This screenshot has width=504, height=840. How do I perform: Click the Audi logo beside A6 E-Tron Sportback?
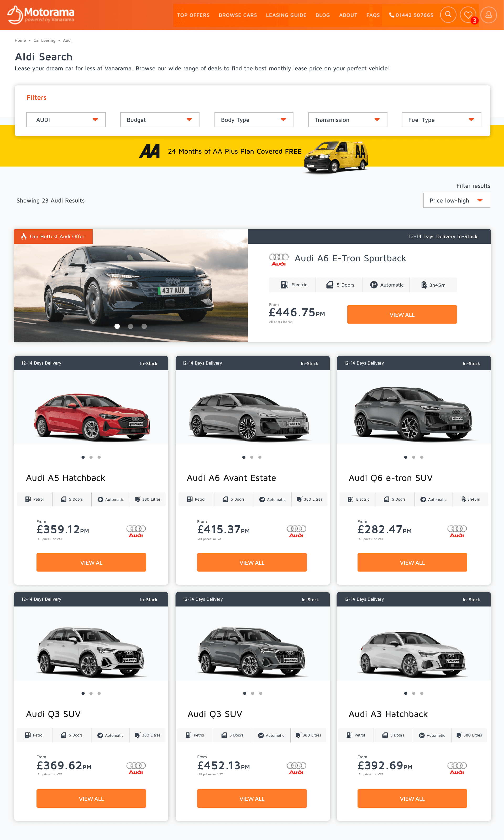coord(279,260)
